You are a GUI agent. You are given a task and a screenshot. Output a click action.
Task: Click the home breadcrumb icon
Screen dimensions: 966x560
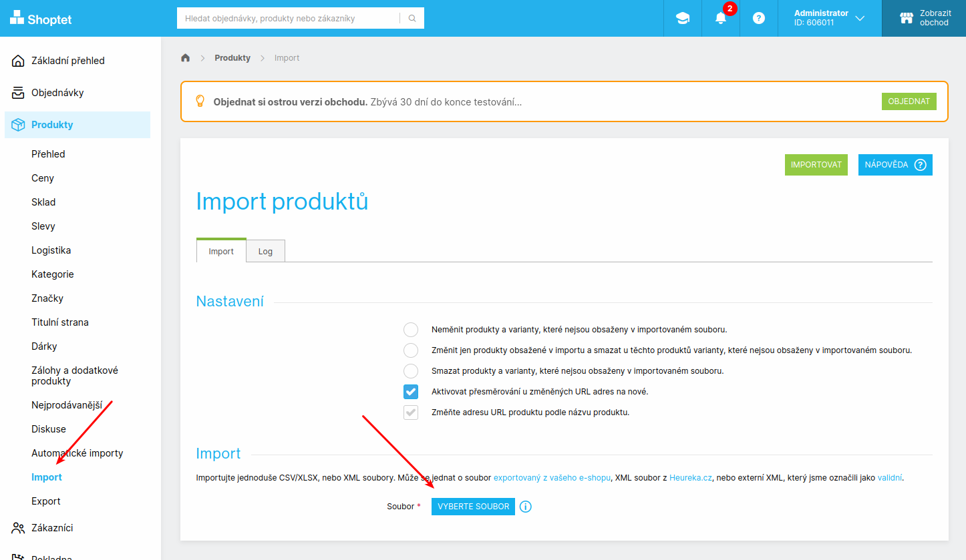186,58
